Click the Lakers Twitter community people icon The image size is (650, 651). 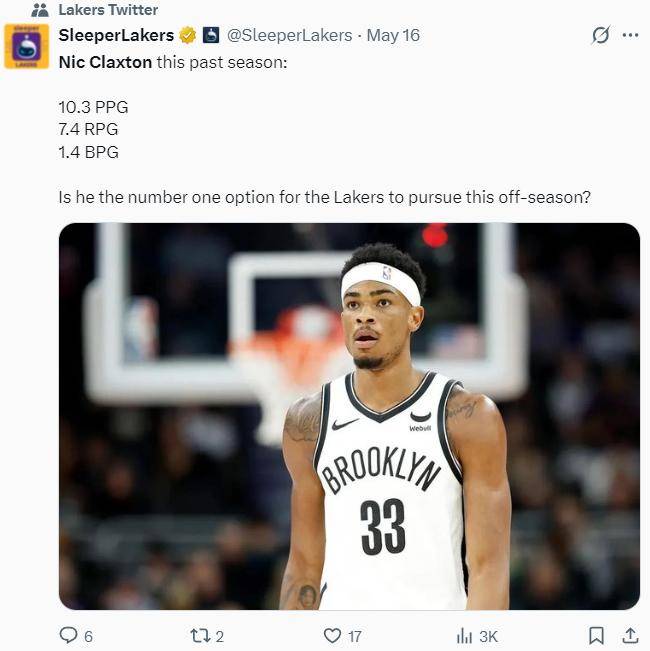(40, 10)
